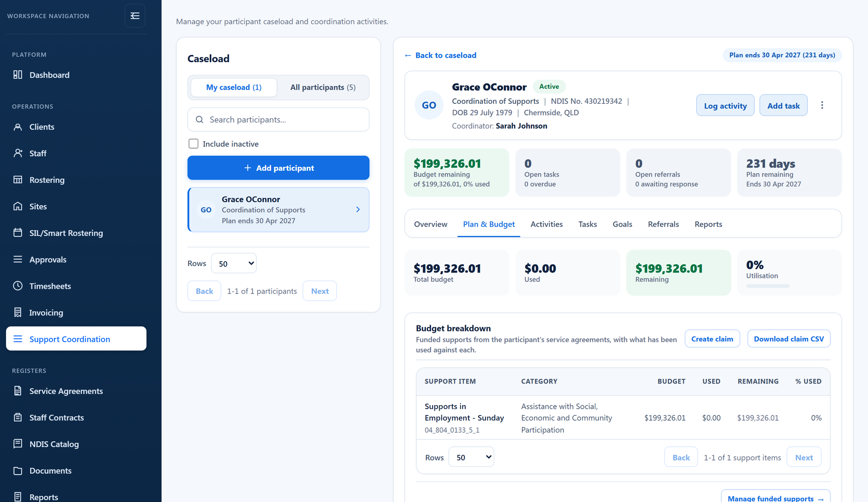Open Staff Contracts clipboard icon
This screenshot has height=502, width=868.
tap(18, 417)
